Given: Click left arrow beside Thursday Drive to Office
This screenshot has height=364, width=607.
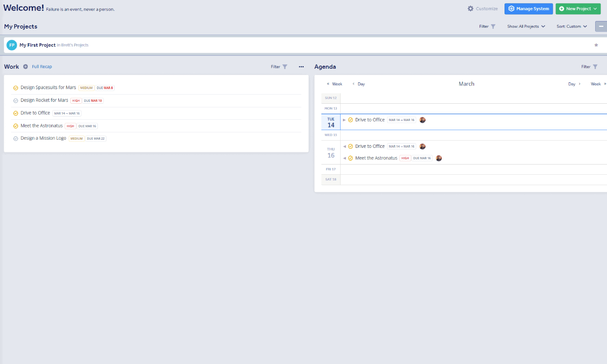Looking at the screenshot, I should (344, 147).
